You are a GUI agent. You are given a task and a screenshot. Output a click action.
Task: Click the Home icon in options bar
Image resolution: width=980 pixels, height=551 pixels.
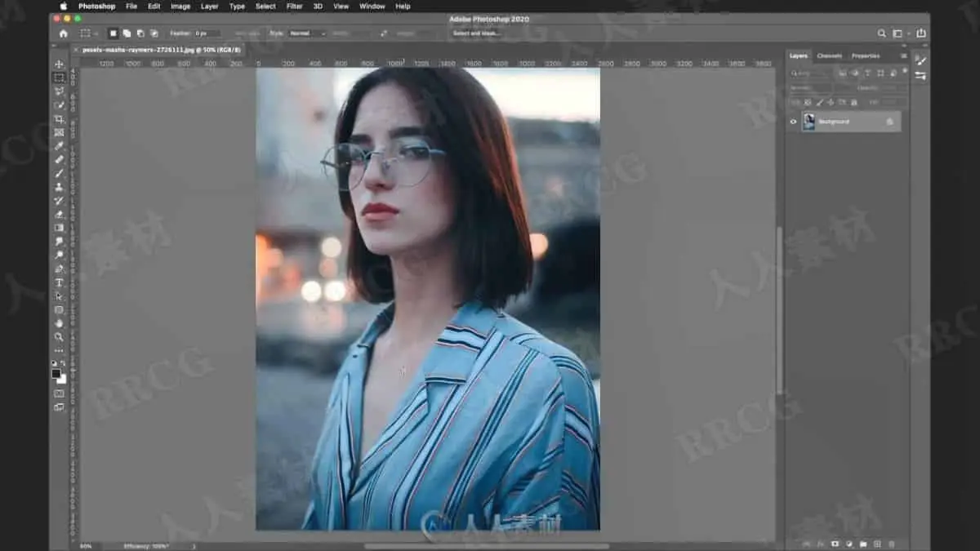tap(64, 33)
